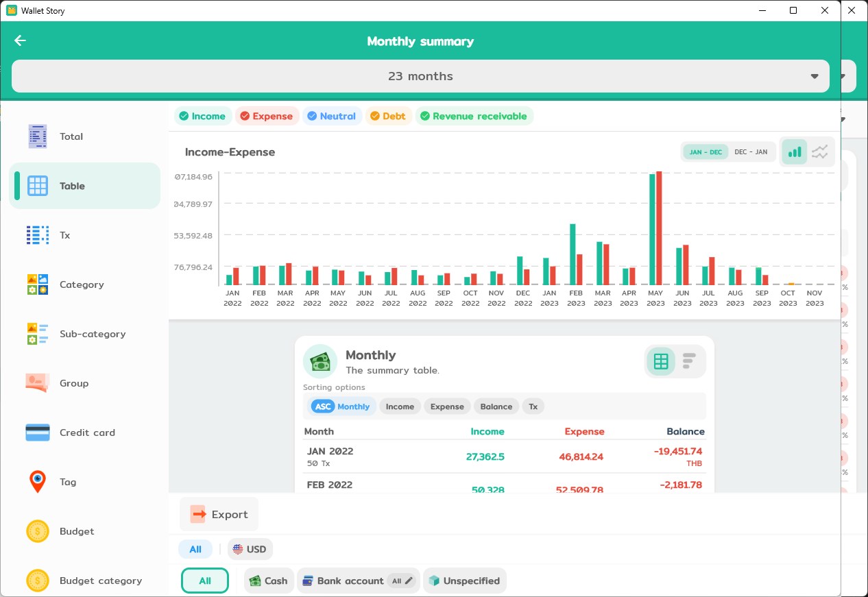
Task: Click JAN 2022 balance -19,451.74
Action: [x=677, y=451]
